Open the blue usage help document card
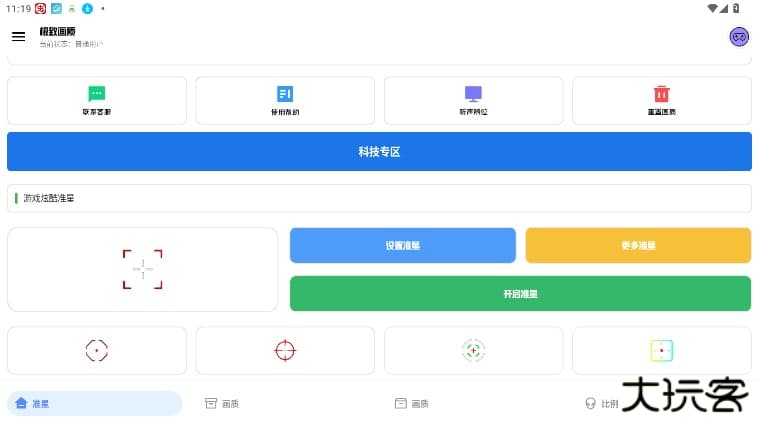This screenshot has width=759, height=427. pos(285,101)
